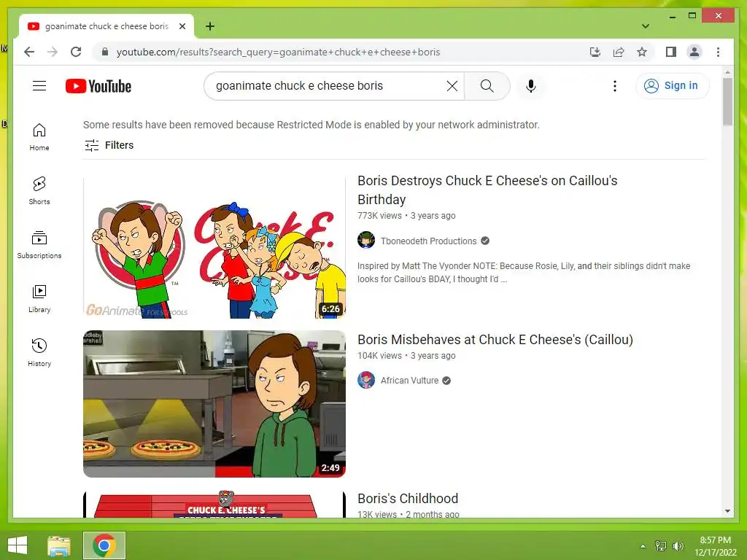The height and width of the screenshot is (560, 747).
Task: Click the Chrome taskbar icon
Action: (x=104, y=545)
